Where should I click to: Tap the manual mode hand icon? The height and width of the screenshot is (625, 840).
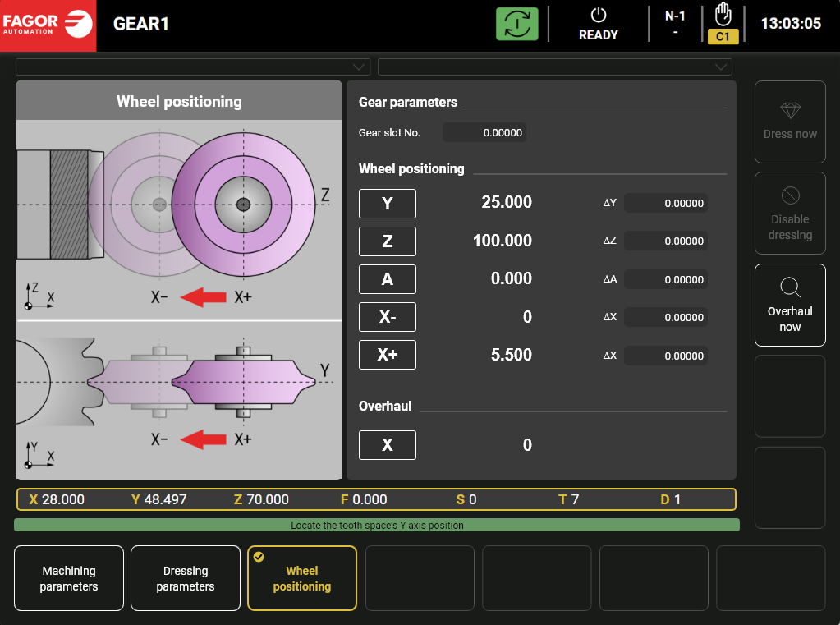(x=723, y=15)
